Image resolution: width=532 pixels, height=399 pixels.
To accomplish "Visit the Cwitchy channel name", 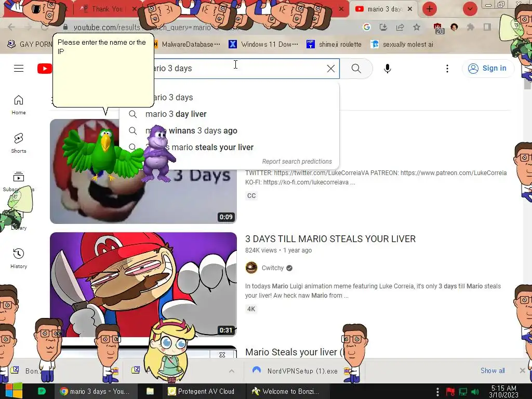I will (272, 268).
